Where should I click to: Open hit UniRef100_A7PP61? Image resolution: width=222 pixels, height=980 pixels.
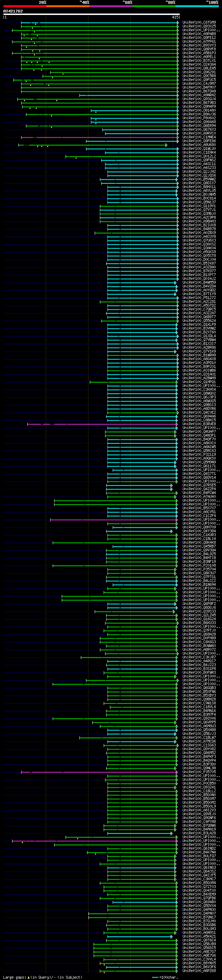199,41
